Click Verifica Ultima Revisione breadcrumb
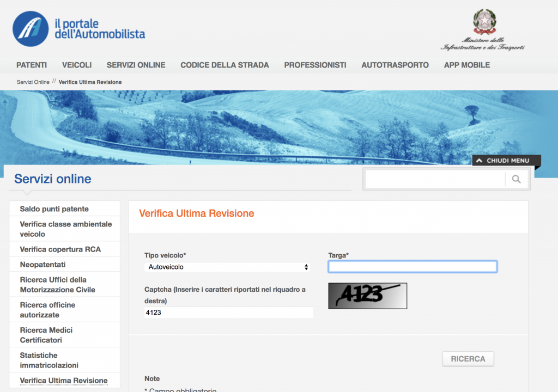This screenshot has height=392, width=558. pyautogui.click(x=90, y=82)
